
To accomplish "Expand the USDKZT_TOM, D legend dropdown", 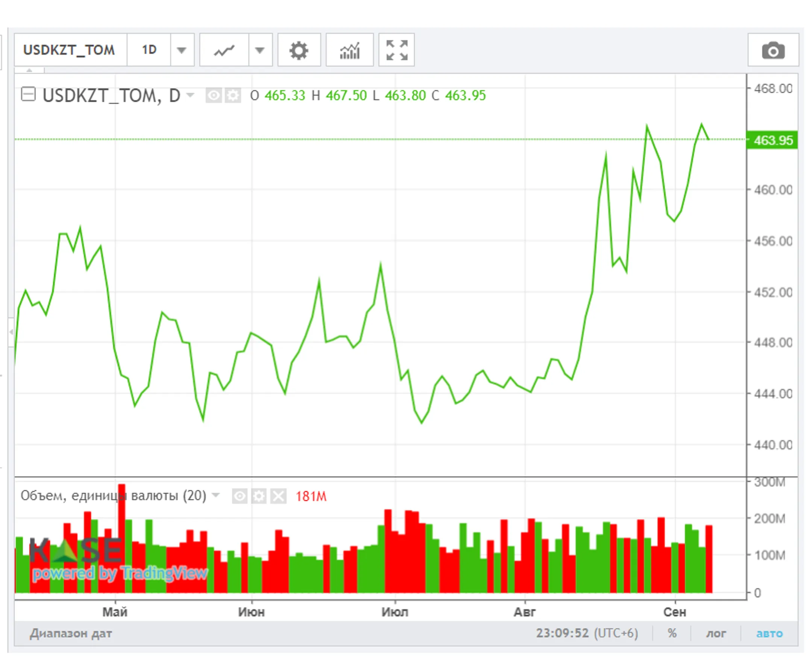I will pyautogui.click(x=190, y=95).
